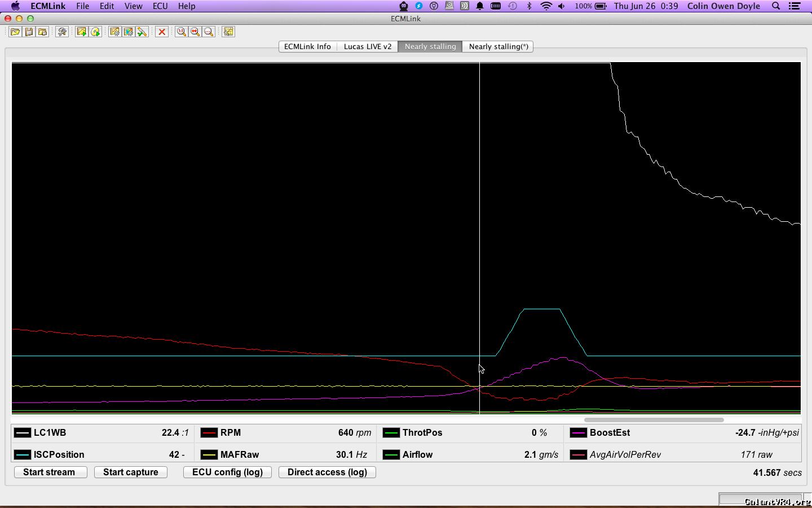Image resolution: width=812 pixels, height=508 pixels.
Task: Click the 1:1 zoom reset magnifier icon
Action: click(x=182, y=32)
